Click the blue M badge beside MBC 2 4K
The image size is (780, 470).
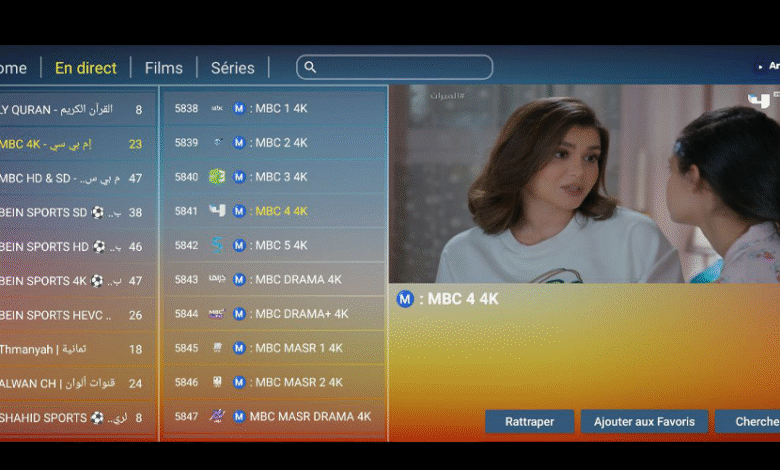(x=239, y=143)
